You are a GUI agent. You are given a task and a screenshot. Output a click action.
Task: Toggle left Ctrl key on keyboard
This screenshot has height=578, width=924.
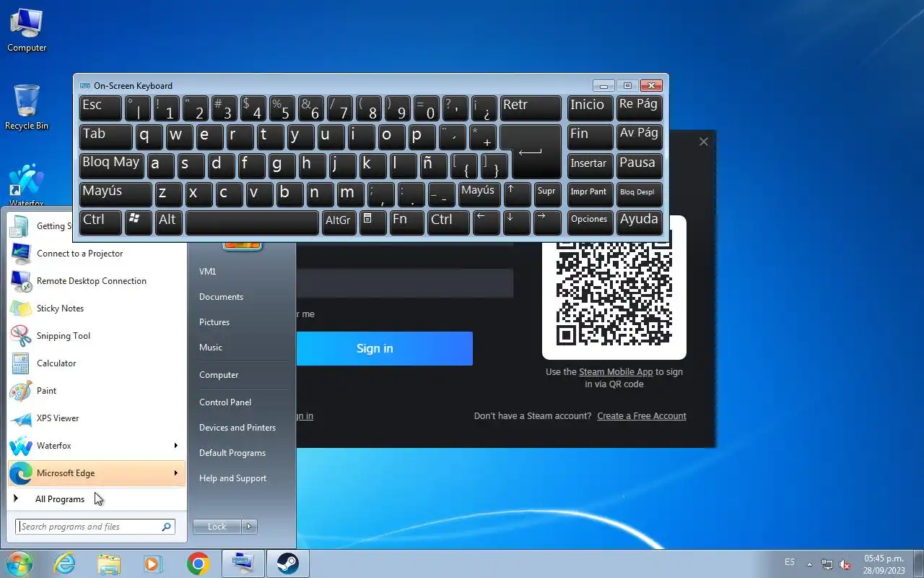(100, 223)
